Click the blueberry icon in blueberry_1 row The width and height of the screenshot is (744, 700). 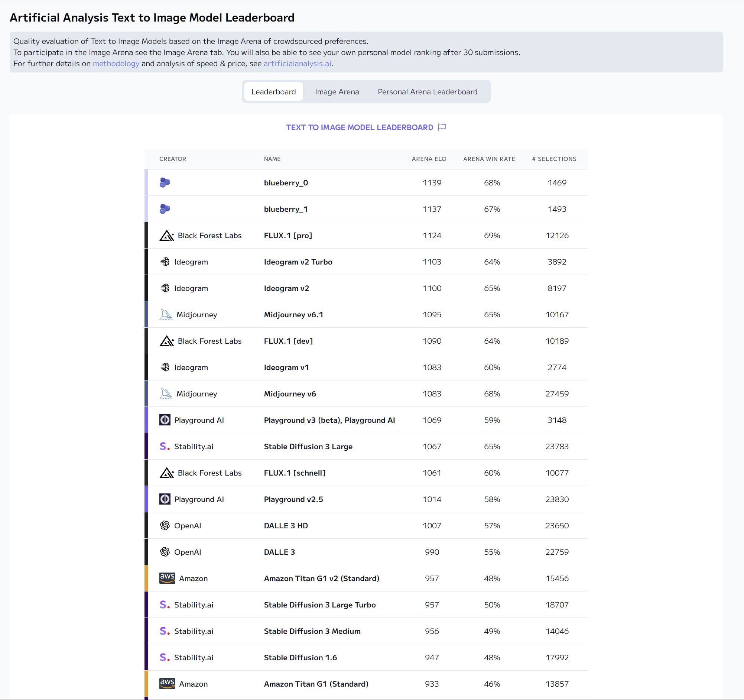pos(165,209)
